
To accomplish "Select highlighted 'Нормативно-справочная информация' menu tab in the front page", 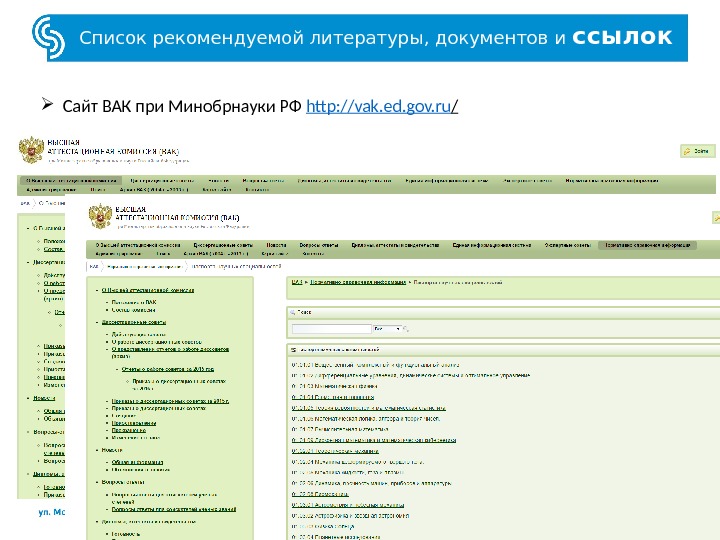I will pos(647,245).
